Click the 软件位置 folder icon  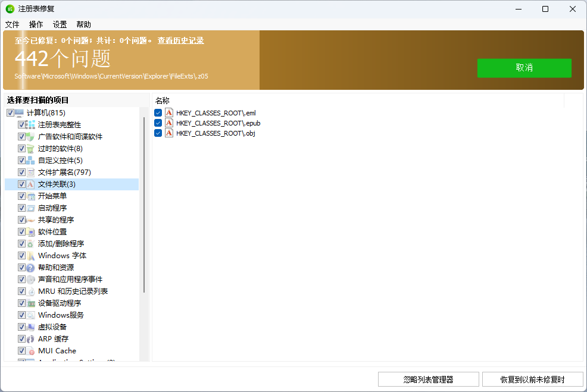31,231
